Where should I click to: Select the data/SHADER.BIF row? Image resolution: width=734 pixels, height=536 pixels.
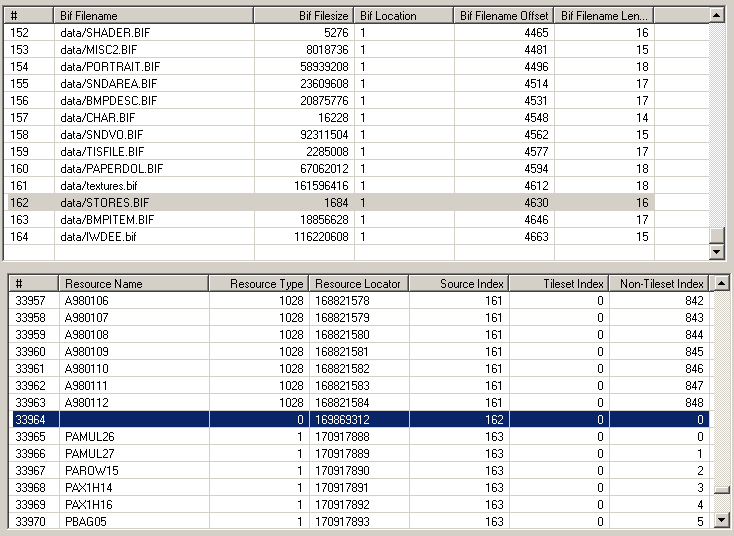[330, 33]
